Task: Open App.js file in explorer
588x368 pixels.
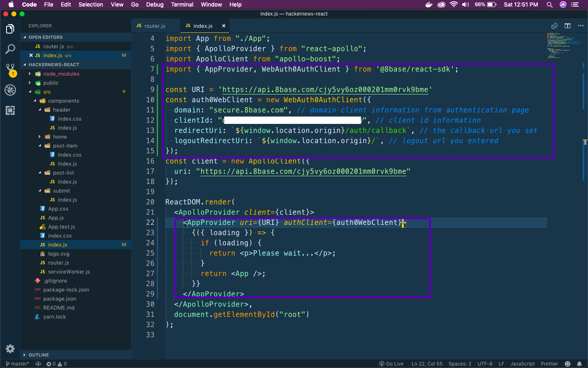Action: 76,218
